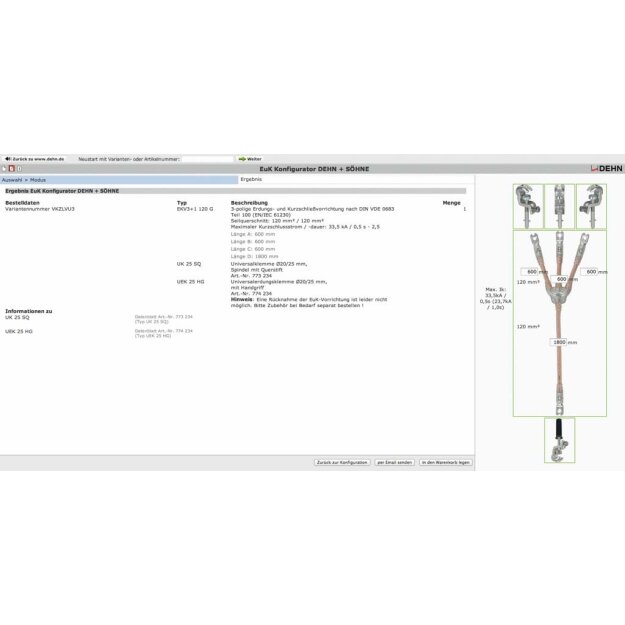Click the 'Zurück zu www.dehn.de' button
625x625 pixels.
tap(35, 159)
